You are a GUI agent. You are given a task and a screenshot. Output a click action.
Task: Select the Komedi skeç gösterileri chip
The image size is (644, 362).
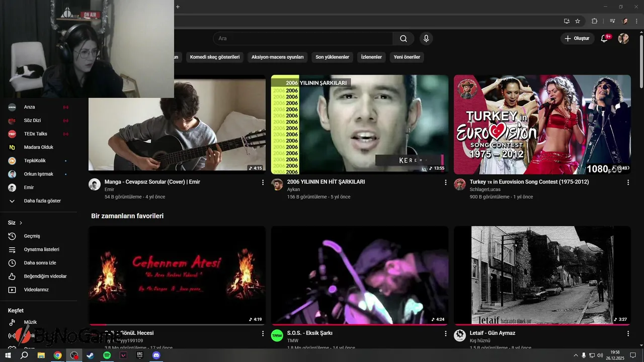tap(215, 57)
